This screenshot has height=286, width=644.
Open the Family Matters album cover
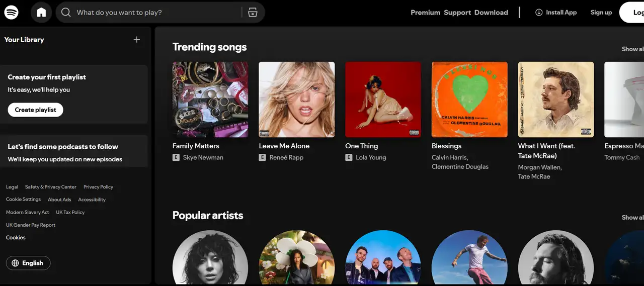coord(210,100)
